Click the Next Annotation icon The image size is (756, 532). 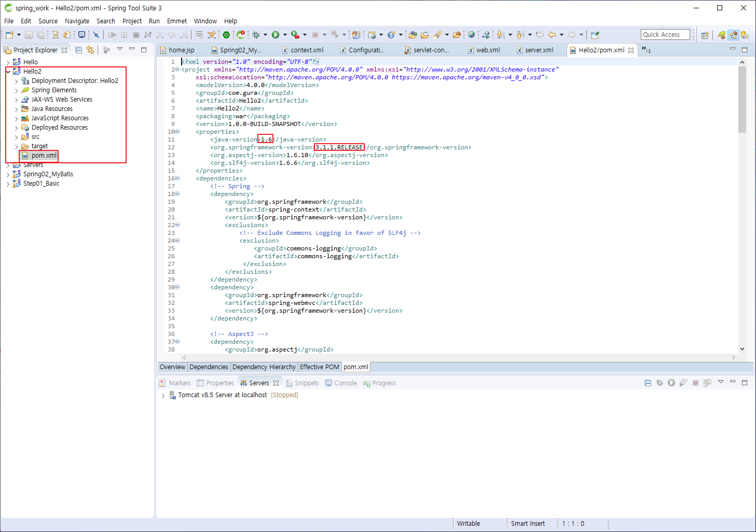[500, 35]
